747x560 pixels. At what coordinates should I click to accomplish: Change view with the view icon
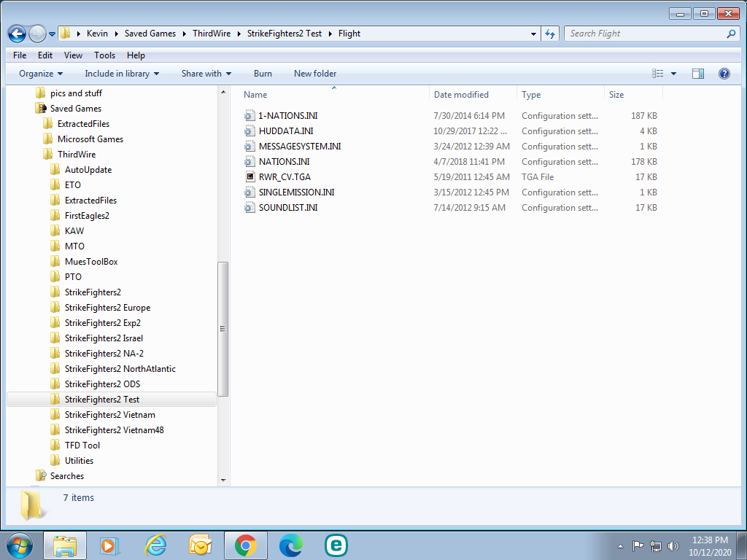pos(658,74)
